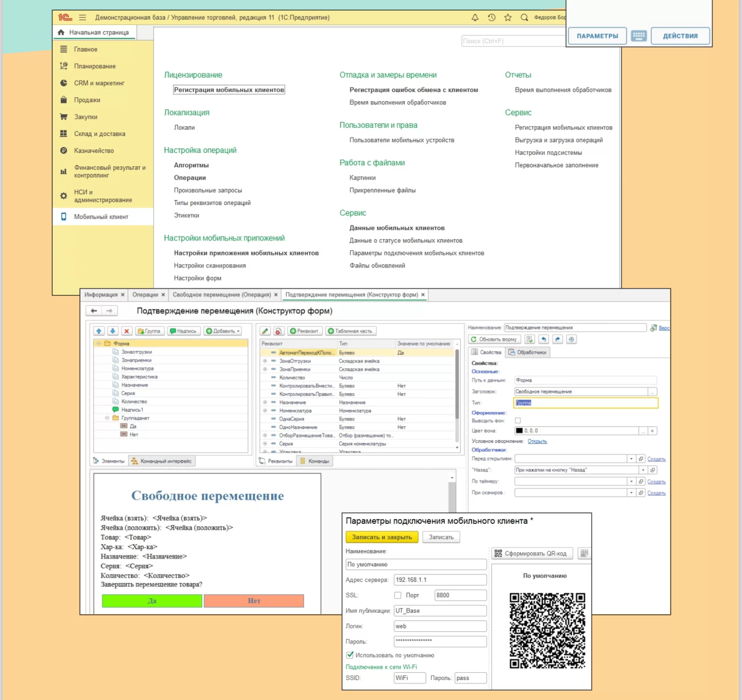Click the Адрес сервера input field
This screenshot has width=742, height=700.
point(440,580)
